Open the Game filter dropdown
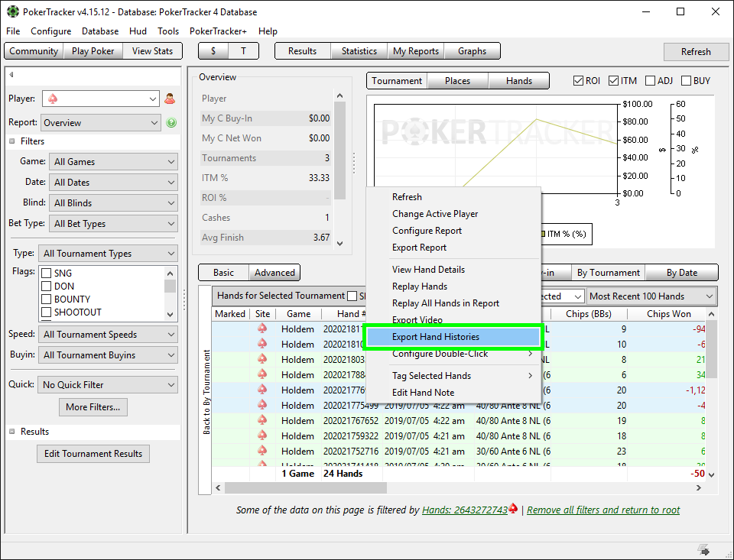734x560 pixels. coord(114,162)
